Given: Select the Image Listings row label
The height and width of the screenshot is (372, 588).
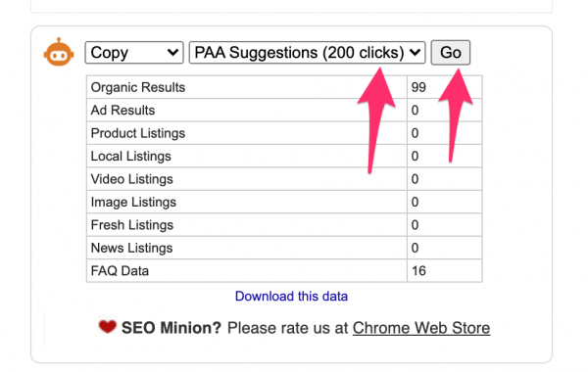Looking at the screenshot, I should (x=133, y=202).
